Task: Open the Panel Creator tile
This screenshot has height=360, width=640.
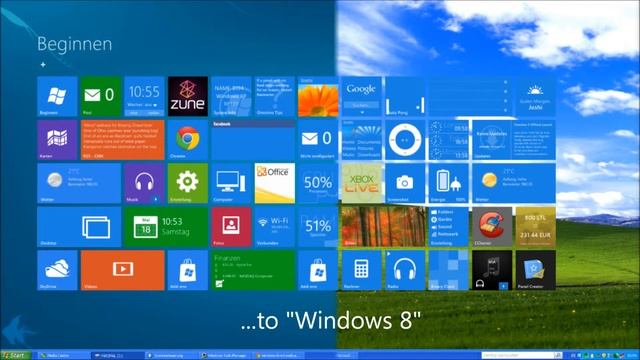Action: pos(536,270)
